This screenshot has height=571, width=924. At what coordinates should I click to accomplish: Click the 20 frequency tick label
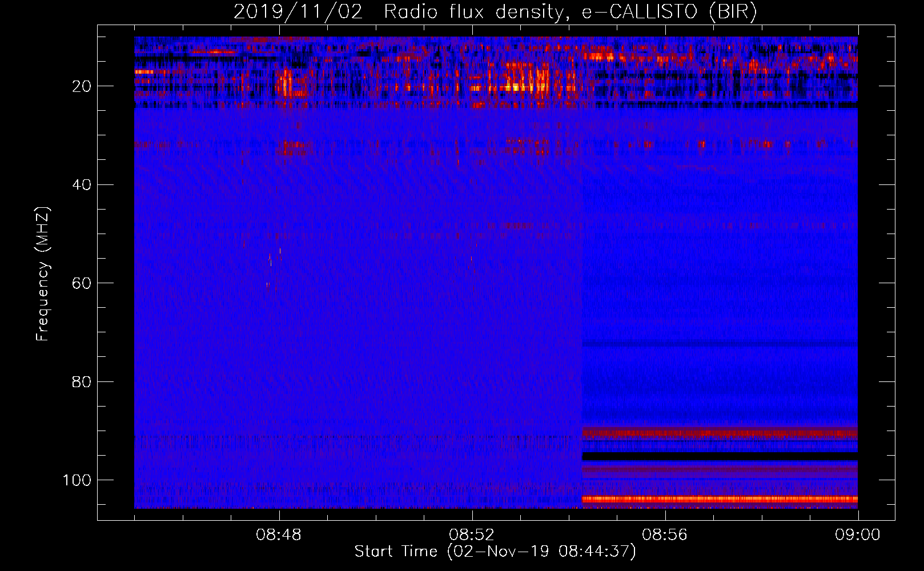[x=82, y=86]
